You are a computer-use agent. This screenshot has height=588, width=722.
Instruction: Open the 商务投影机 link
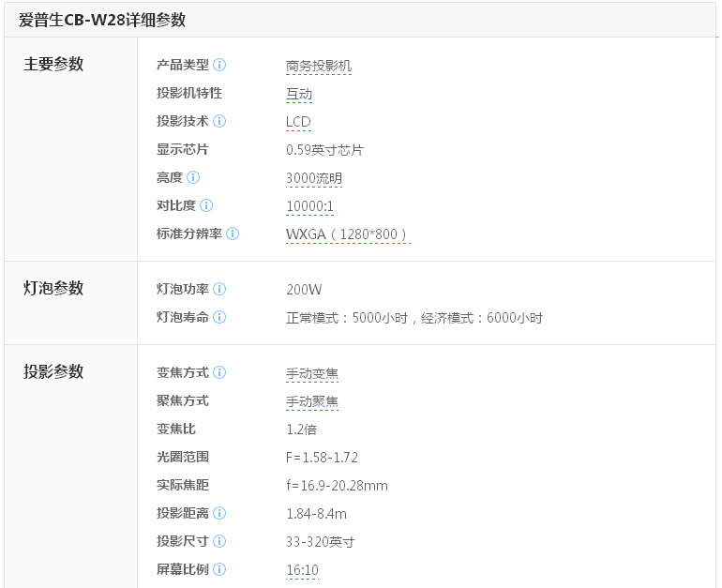click(x=319, y=67)
